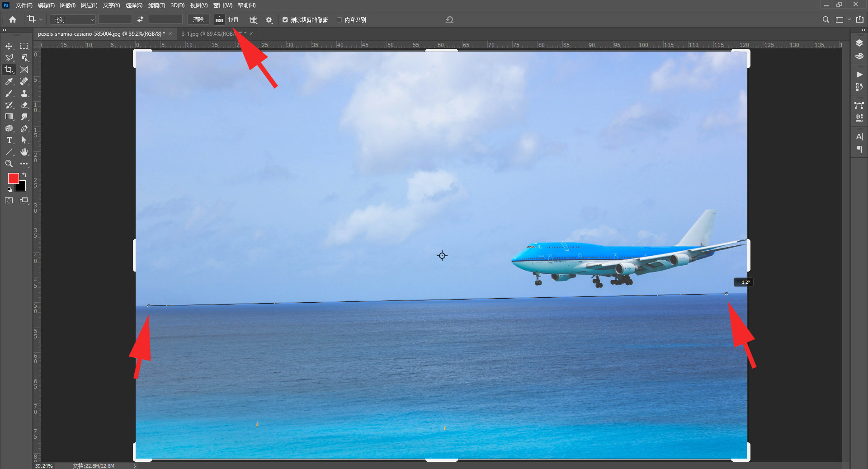Open the Paragraph panel icon
This screenshot has width=868, height=469.
tap(859, 149)
